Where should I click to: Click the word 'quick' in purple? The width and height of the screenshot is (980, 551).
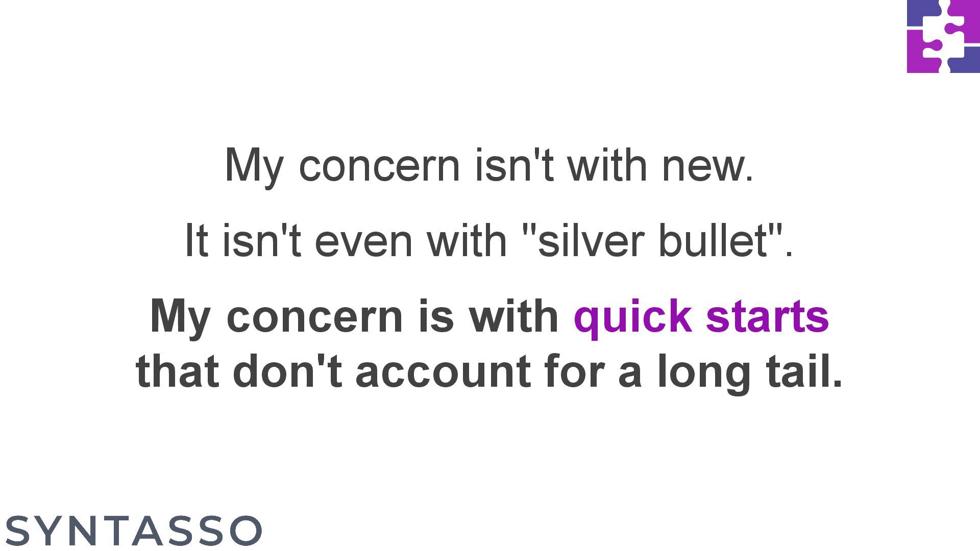[633, 317]
